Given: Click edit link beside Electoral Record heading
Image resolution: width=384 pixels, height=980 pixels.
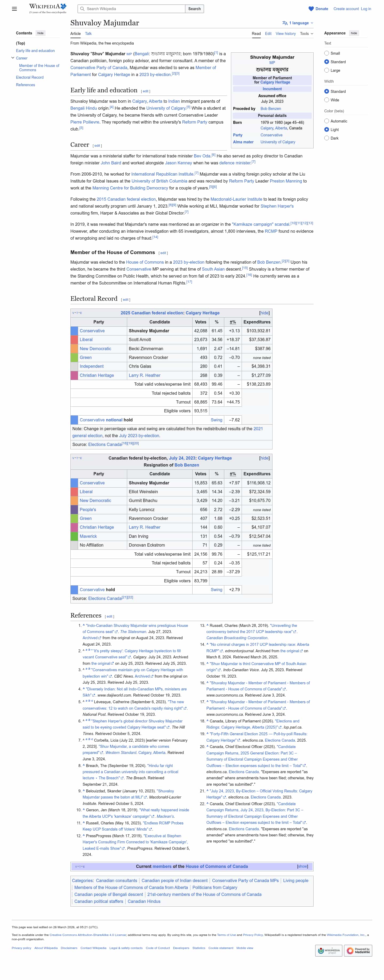Looking at the screenshot, I should coord(125,300).
